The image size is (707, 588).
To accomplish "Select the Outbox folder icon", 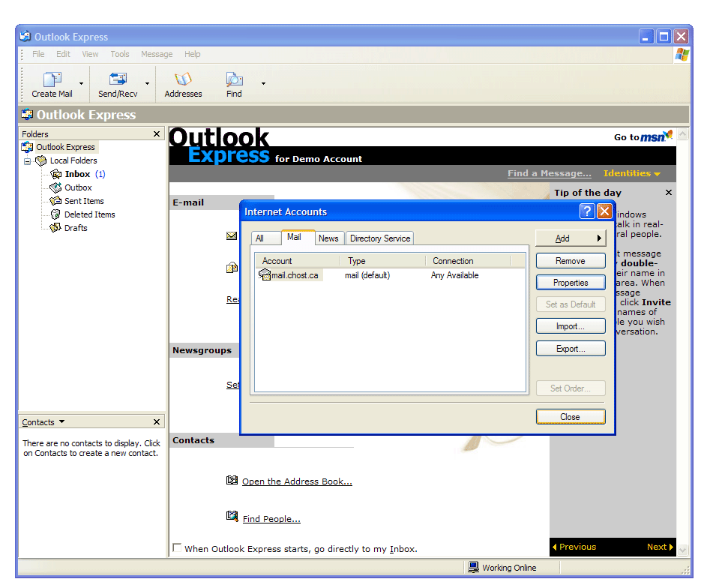I will (x=56, y=187).
